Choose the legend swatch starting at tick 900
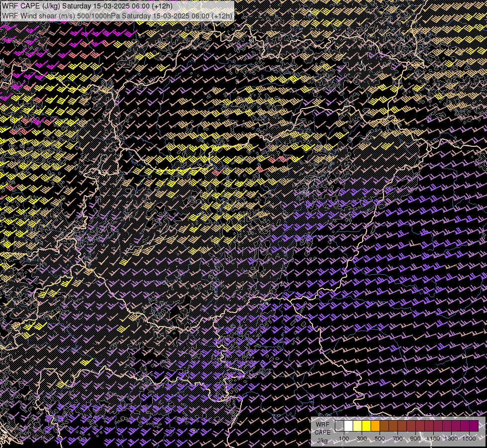The image size is (487, 448). pos(420,426)
